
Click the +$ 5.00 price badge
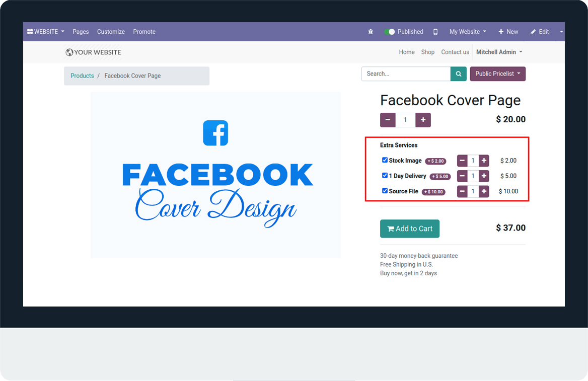440,176
